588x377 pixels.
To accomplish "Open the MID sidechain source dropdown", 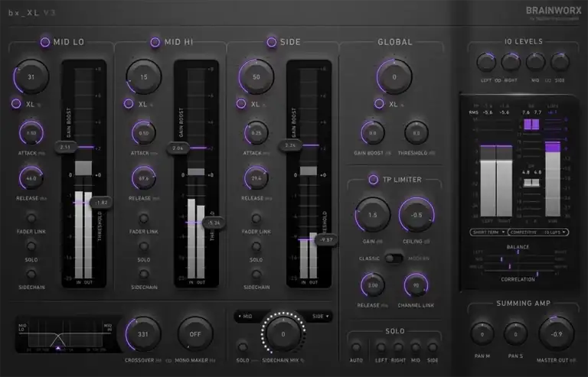I will tap(246, 317).
